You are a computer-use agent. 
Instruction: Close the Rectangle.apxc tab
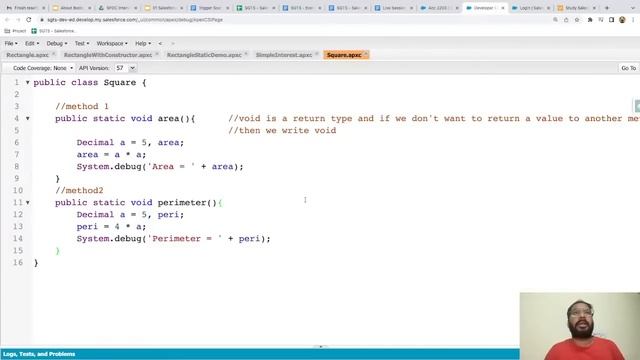(53, 54)
